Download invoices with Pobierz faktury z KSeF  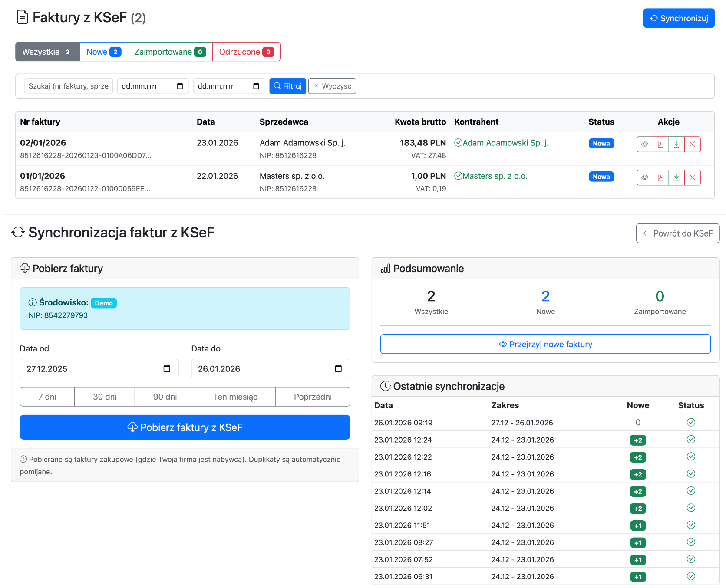click(x=185, y=427)
